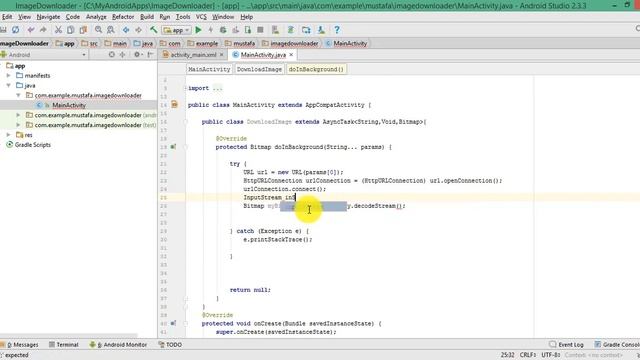Close the MainActivity.java tab
This screenshot has height=360, width=640.
tap(291, 55)
